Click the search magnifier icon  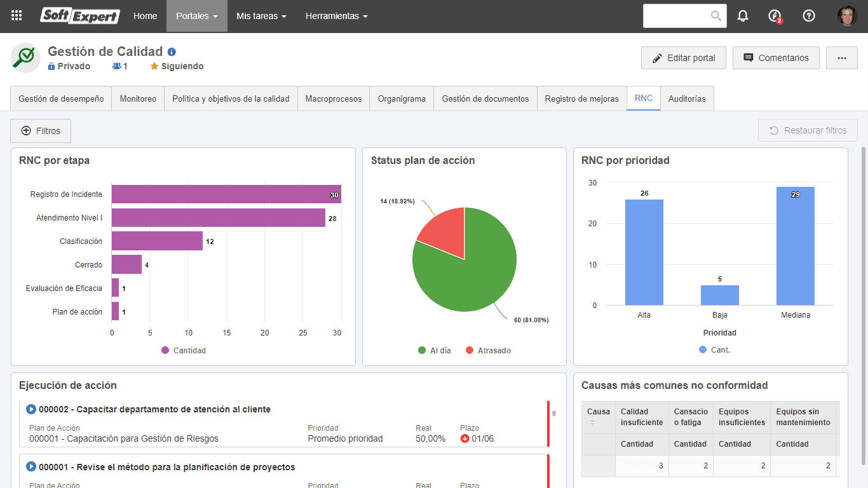(x=716, y=16)
